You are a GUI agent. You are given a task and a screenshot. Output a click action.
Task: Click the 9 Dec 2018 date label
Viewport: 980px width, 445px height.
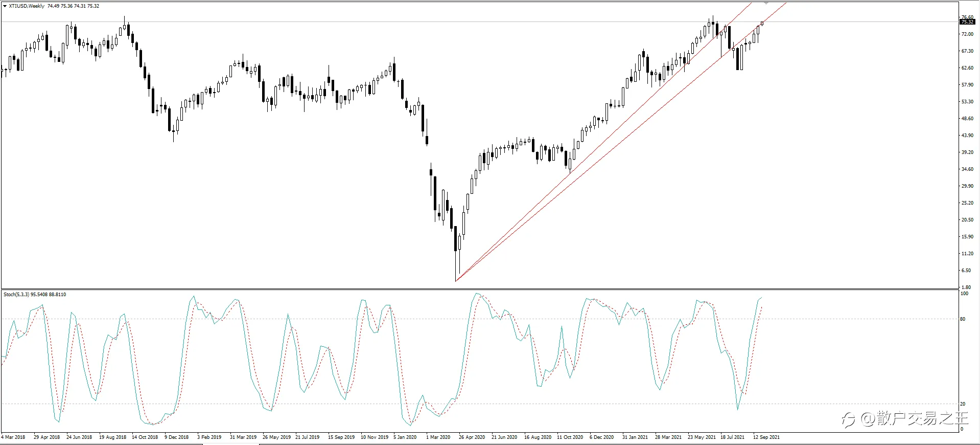[177, 437]
